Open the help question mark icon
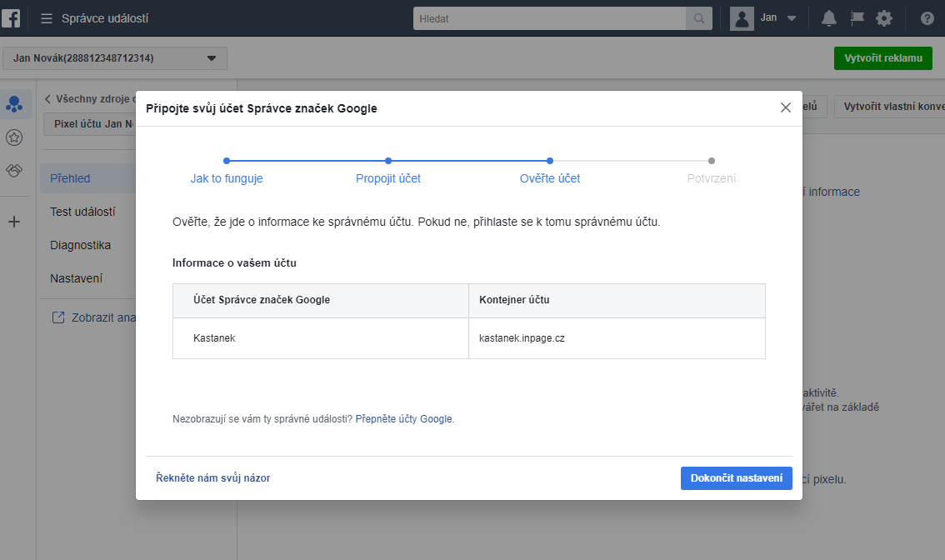This screenshot has height=560, width=945. click(x=927, y=18)
